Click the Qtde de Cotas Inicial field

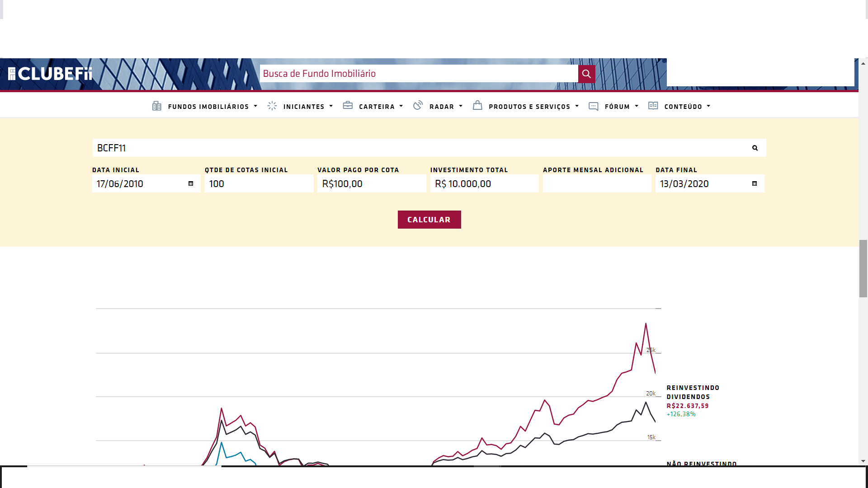coord(259,183)
